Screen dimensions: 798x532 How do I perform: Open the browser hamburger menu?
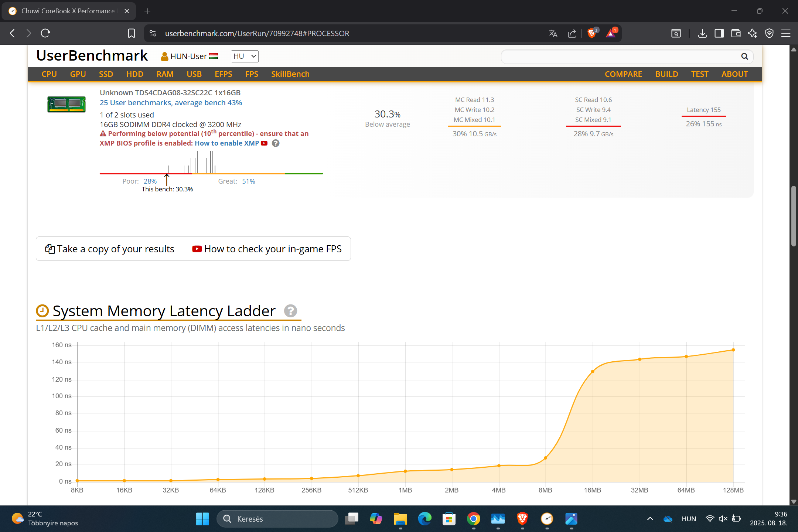pos(786,34)
